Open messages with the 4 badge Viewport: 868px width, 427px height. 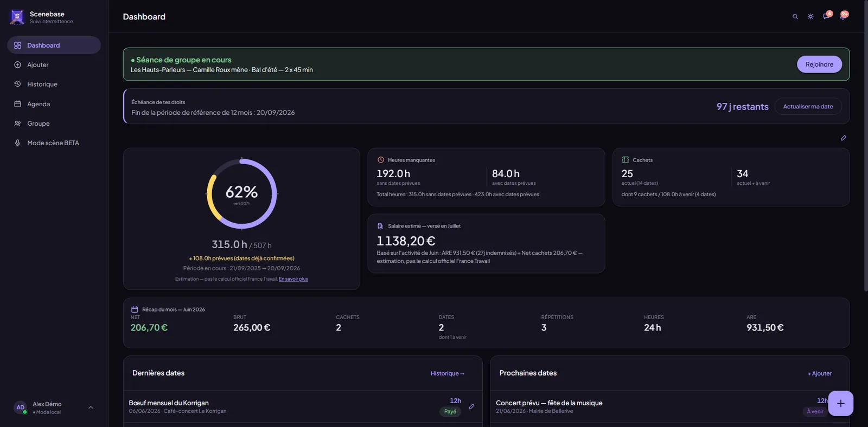(826, 16)
